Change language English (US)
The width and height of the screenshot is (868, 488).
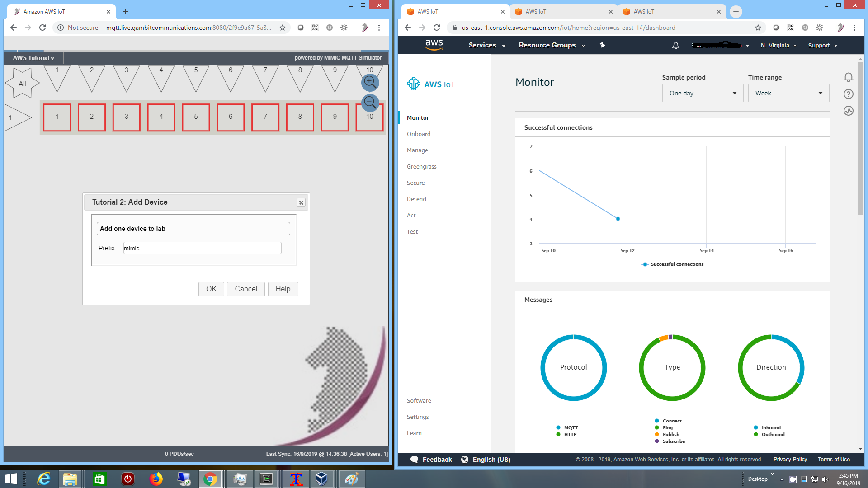[486, 460]
